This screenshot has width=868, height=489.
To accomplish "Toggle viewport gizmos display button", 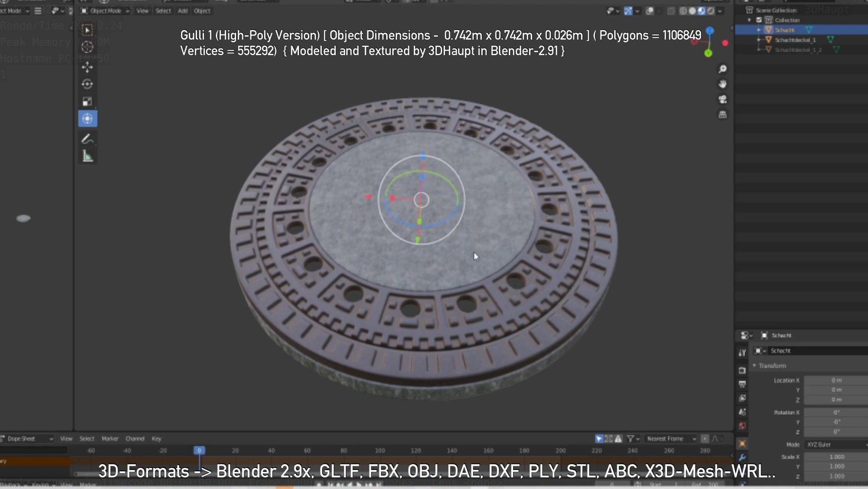I will click(628, 11).
